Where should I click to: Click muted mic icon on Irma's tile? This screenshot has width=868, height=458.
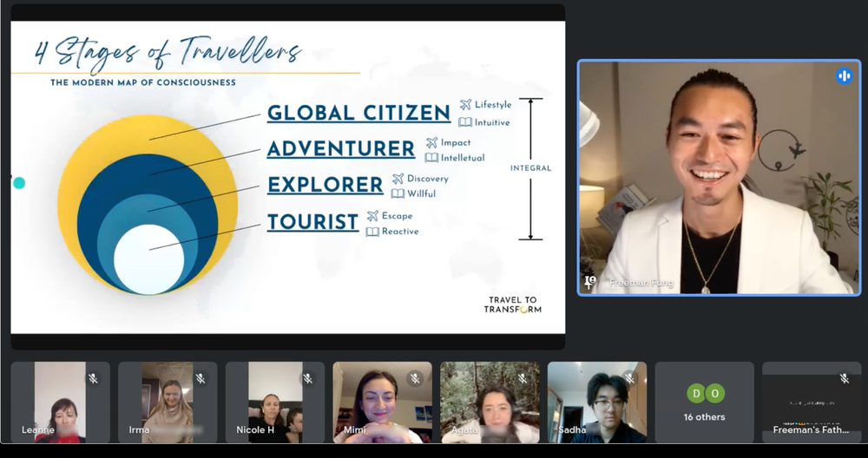(x=201, y=378)
